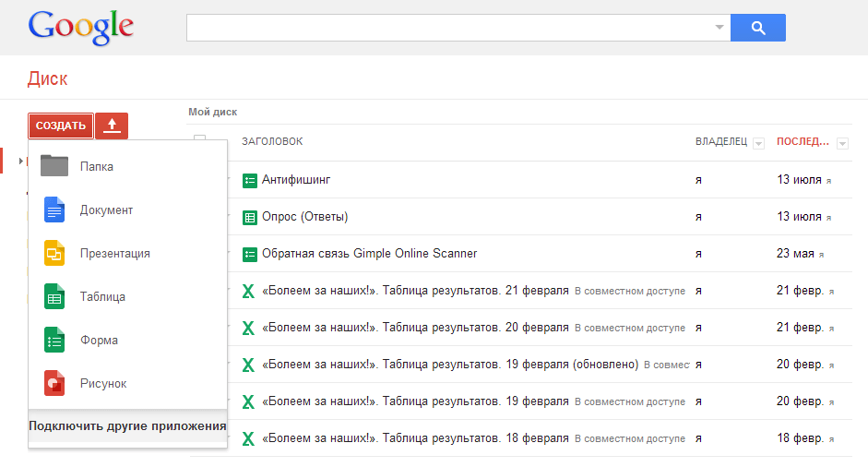Click the upload arrow button
The image size is (868, 467).
(112, 126)
